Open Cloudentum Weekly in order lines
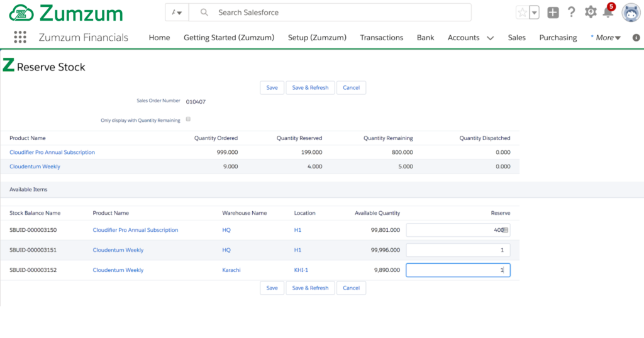644x338 pixels. point(35,166)
